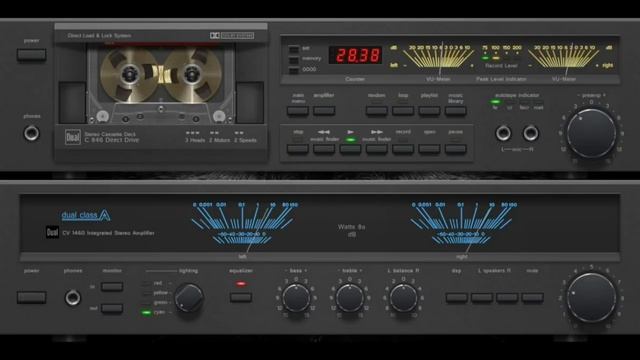Click the red 28.38 counter display
The image size is (640, 360).
[x=356, y=55]
